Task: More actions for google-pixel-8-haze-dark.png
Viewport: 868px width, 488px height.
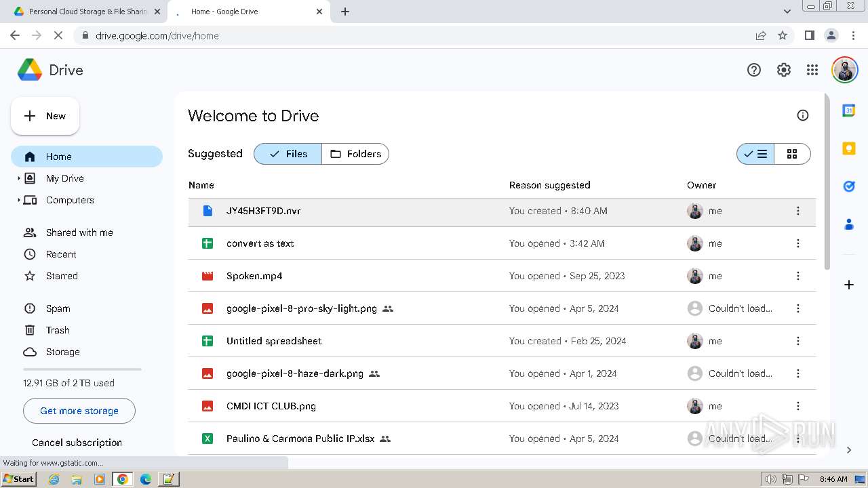Action: [x=798, y=373]
